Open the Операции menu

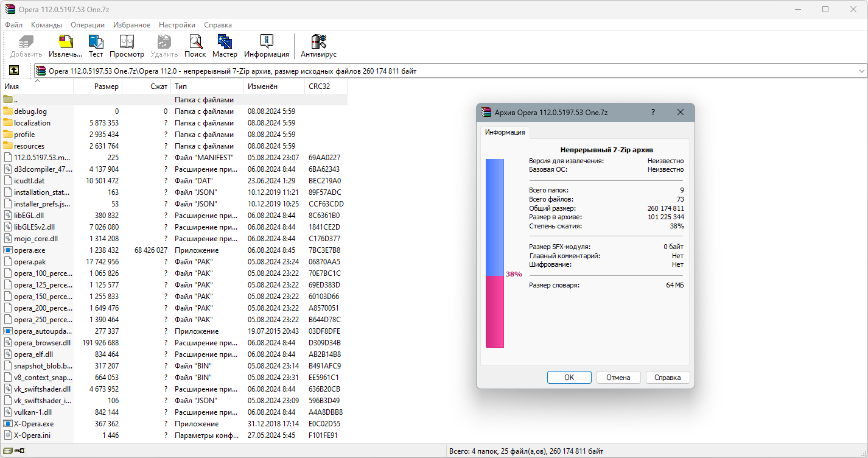[88, 25]
